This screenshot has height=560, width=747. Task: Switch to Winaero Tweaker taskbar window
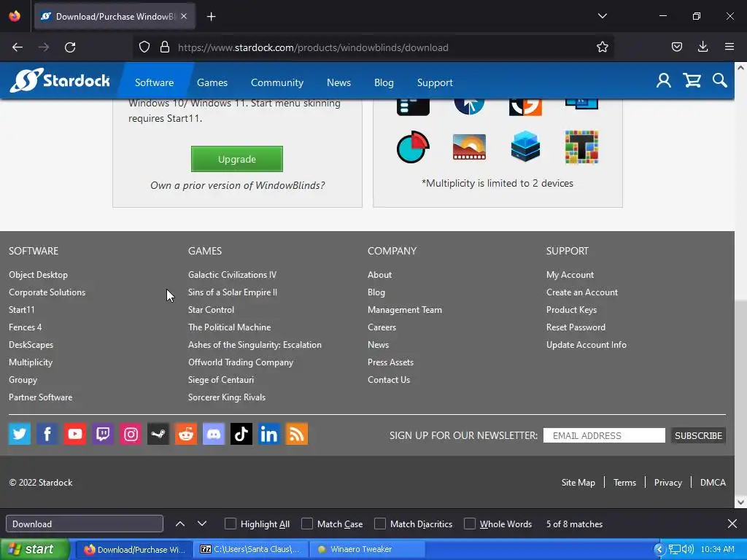pyautogui.click(x=368, y=550)
